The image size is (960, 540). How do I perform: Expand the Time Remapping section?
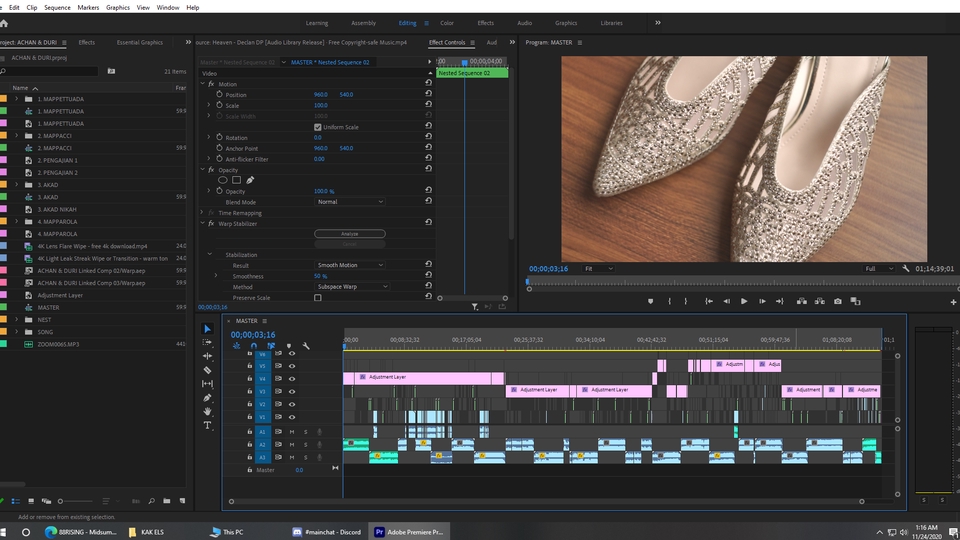tap(203, 212)
